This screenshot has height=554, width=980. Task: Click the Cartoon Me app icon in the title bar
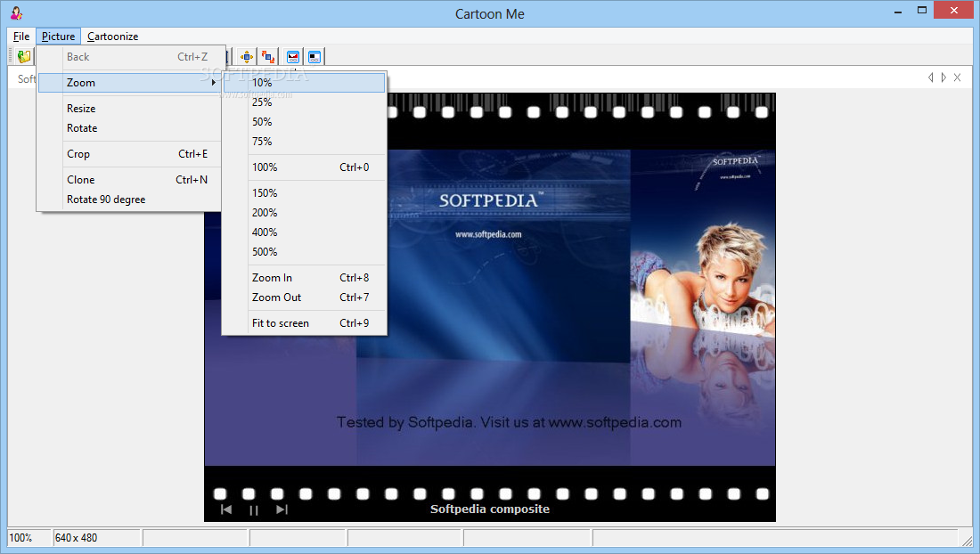[x=16, y=12]
